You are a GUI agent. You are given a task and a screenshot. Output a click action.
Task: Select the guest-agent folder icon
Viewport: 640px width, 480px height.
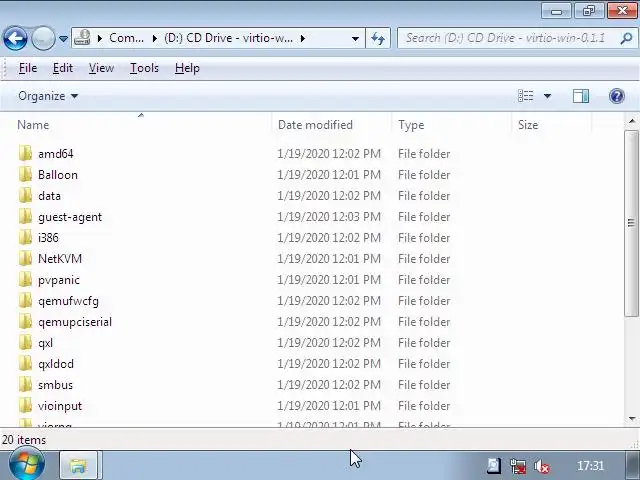point(25,217)
